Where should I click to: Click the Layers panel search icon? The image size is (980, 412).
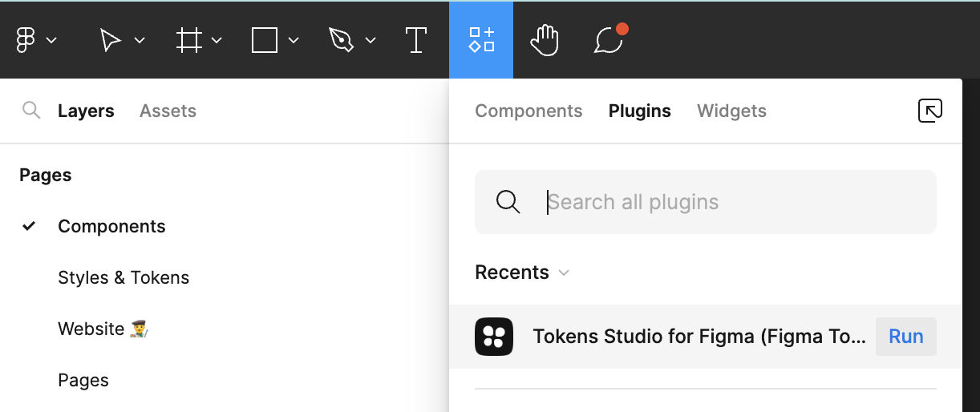click(x=31, y=111)
